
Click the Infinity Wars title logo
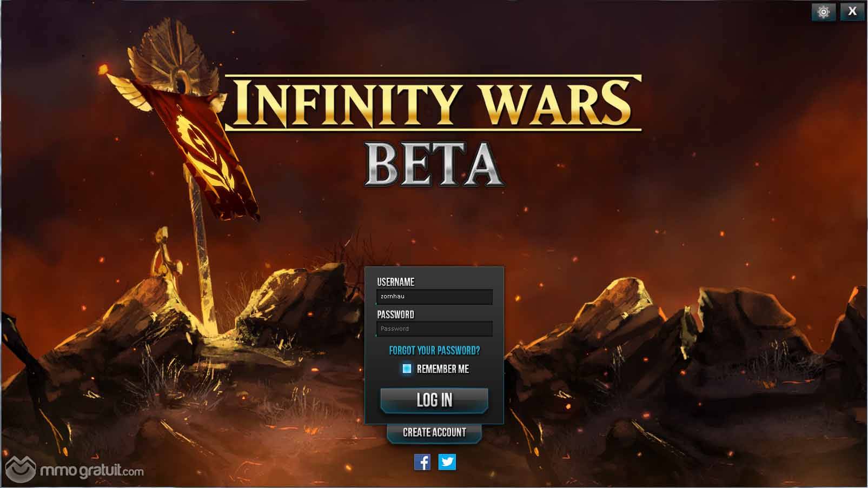[433, 103]
